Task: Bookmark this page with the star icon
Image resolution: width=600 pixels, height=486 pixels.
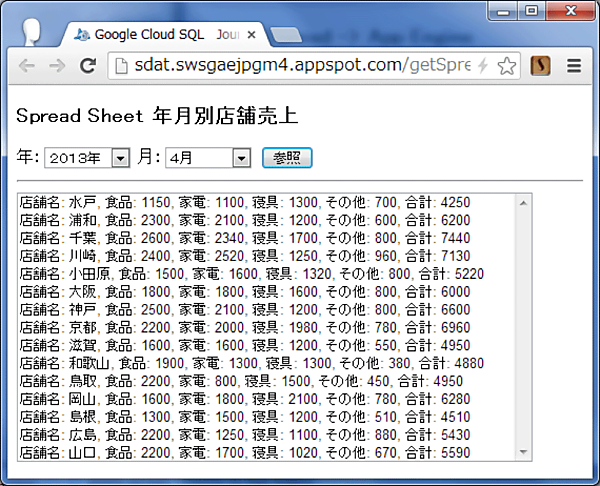Action: point(507,66)
